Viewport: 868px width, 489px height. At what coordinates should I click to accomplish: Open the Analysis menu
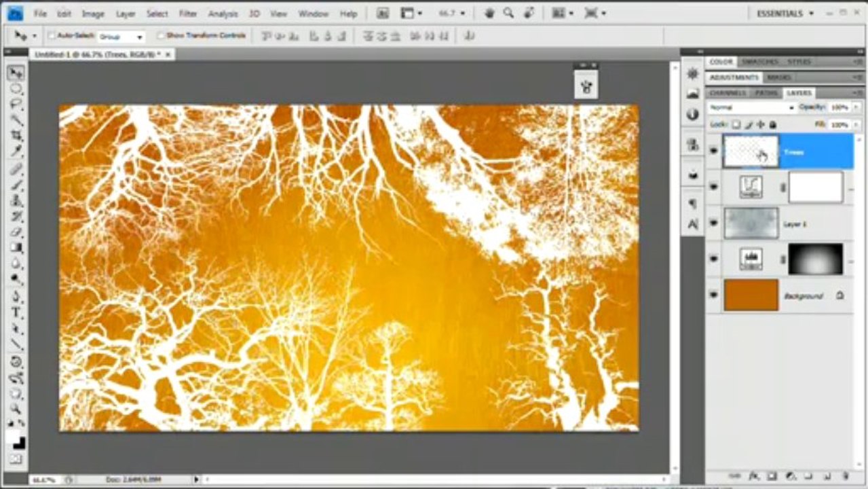coord(223,14)
